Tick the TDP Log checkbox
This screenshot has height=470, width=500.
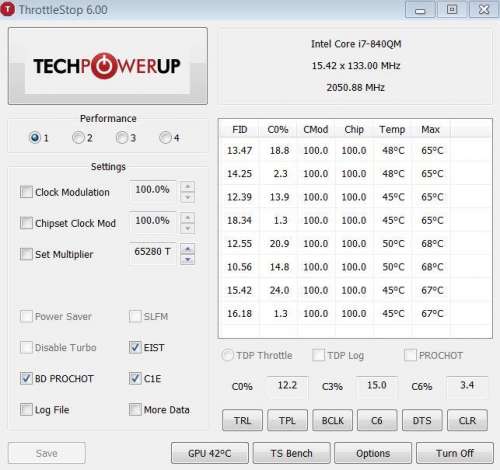point(318,355)
